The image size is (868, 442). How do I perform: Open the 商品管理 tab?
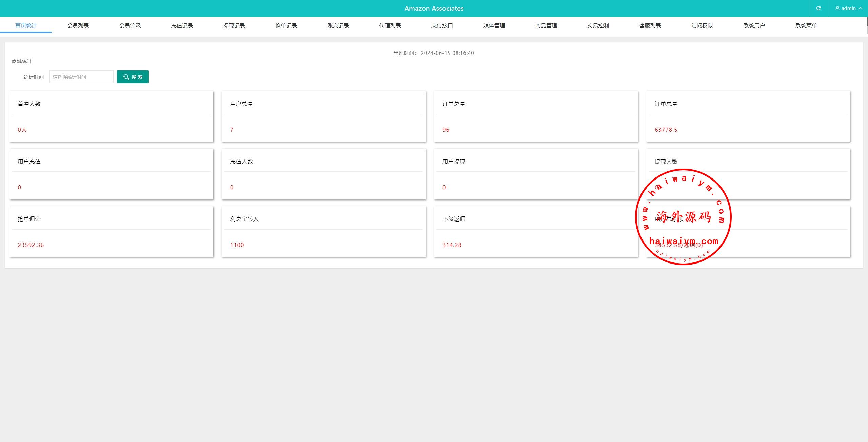click(x=546, y=25)
